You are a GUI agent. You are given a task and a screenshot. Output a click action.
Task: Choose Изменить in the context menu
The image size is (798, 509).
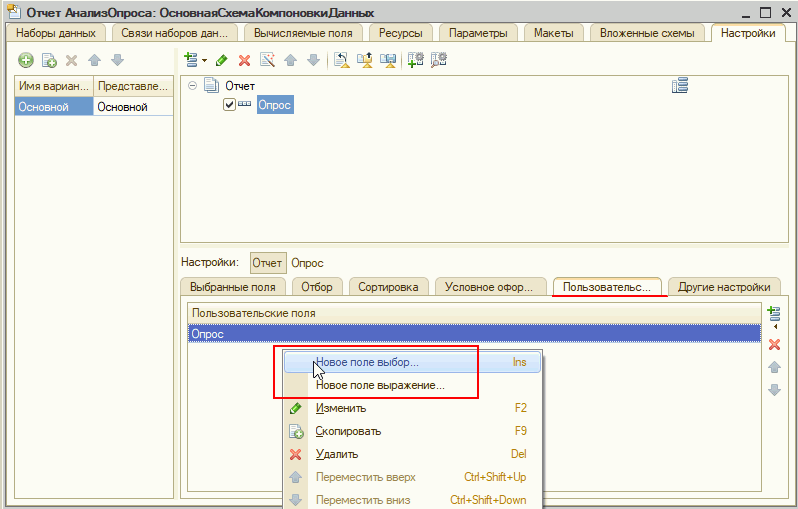(x=412, y=408)
